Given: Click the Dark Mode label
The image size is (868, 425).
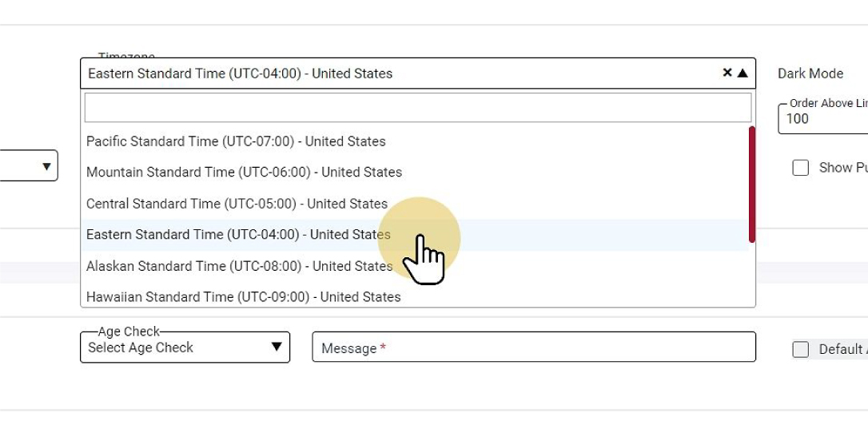Looking at the screenshot, I should click(x=810, y=73).
